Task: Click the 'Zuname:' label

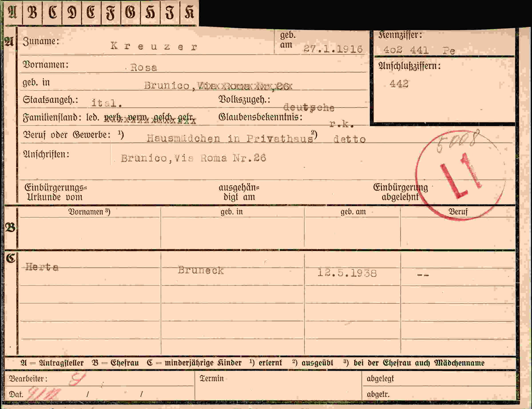Action: pyautogui.click(x=41, y=41)
